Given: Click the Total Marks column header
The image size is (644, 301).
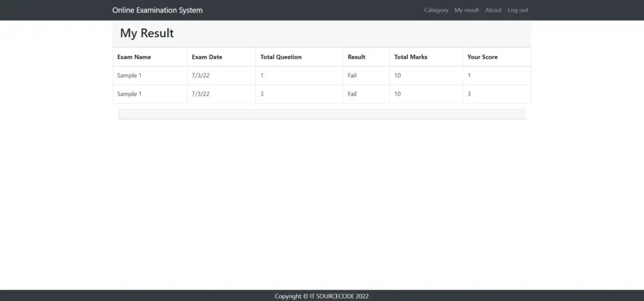Looking at the screenshot, I should (x=410, y=57).
